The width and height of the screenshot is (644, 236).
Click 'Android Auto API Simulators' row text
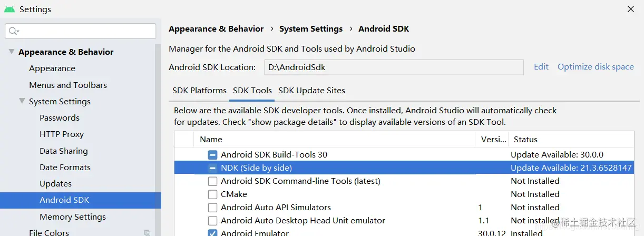276,208
